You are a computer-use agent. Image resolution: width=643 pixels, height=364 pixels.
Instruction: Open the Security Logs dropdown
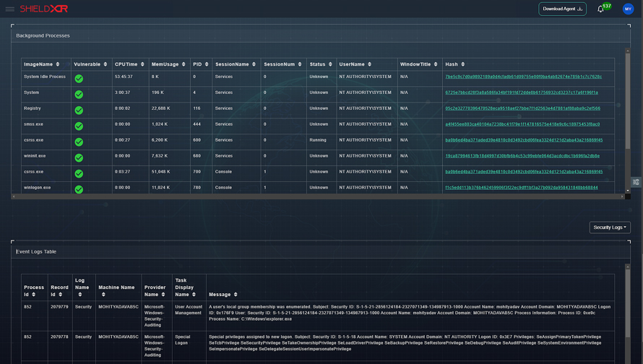610,227
